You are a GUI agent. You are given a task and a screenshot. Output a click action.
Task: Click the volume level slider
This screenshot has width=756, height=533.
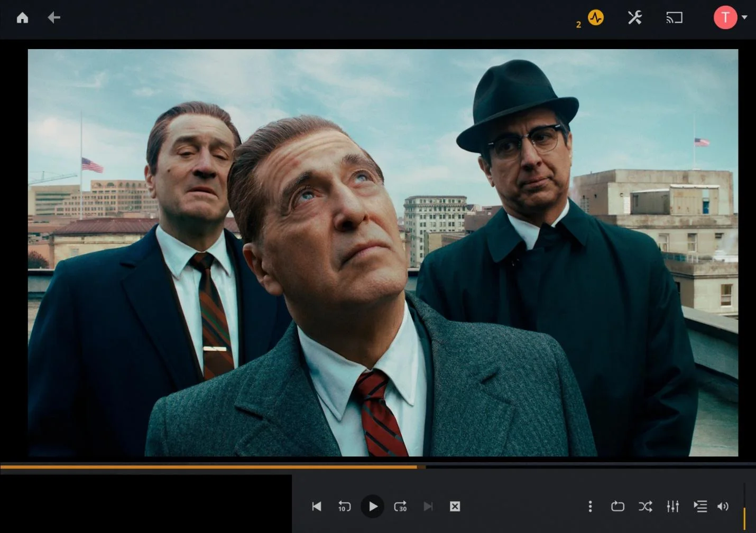(744, 506)
